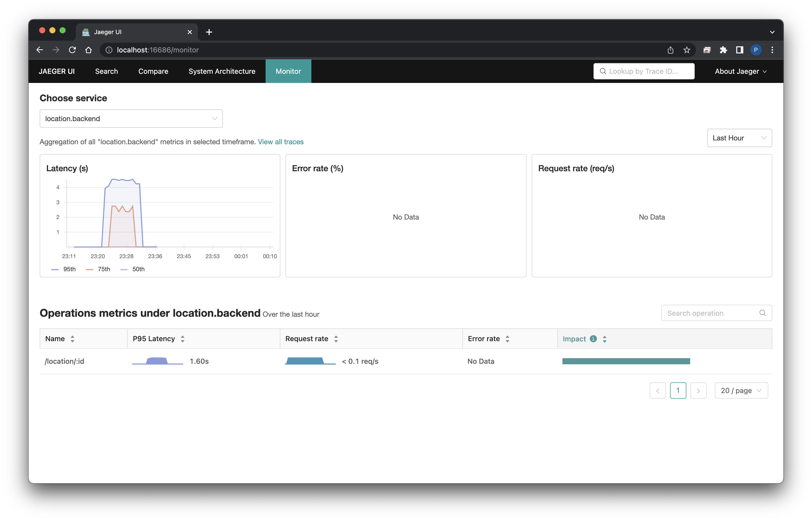Open the Chrome three-dot menu

[772, 50]
